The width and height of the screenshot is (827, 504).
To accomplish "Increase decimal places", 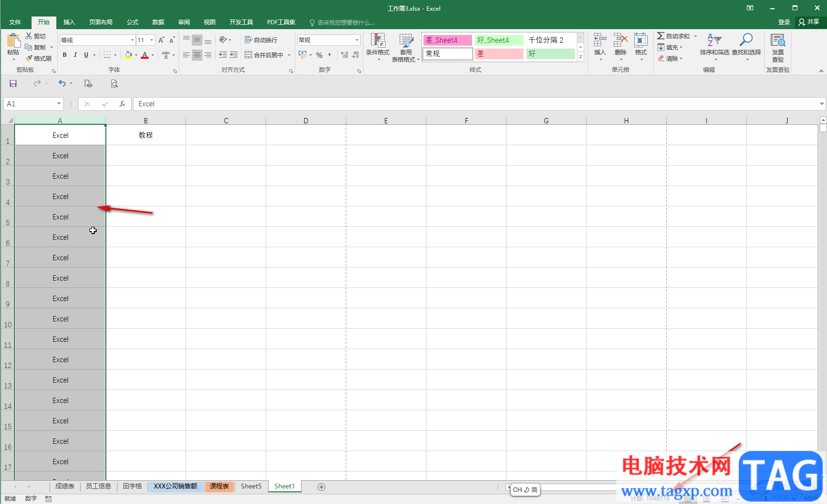I will (344, 55).
